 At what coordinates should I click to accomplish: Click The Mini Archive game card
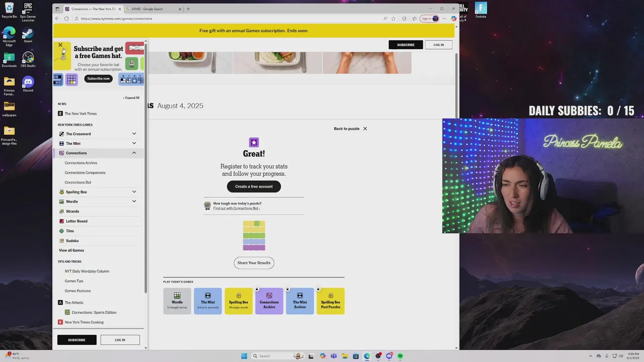[x=300, y=301]
